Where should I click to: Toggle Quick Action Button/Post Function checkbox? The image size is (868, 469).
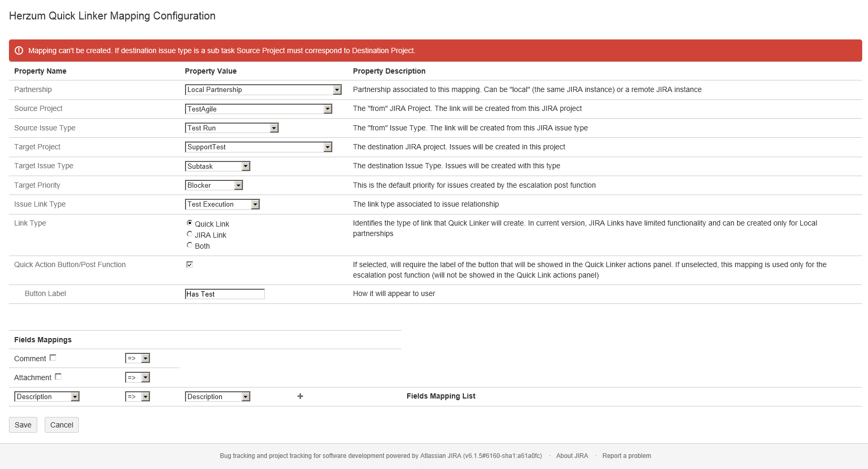click(x=190, y=264)
